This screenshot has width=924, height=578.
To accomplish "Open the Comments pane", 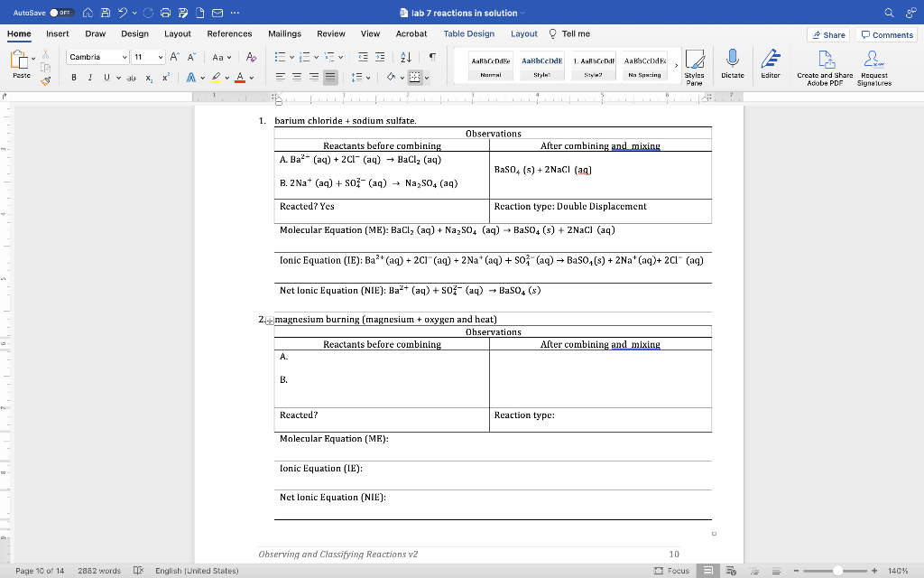I will click(886, 35).
